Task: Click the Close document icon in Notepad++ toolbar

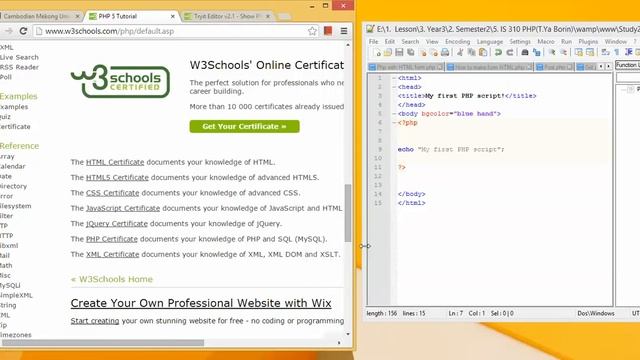Action: coord(423,52)
